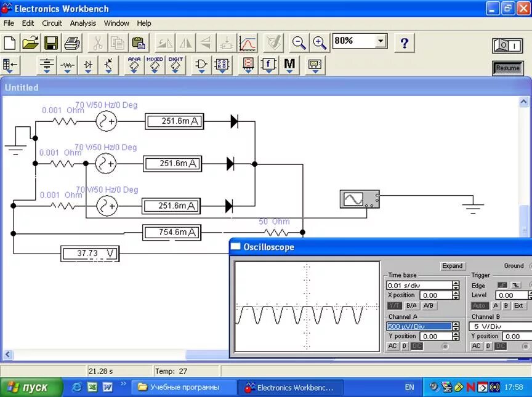Open the Sources parts bin
This screenshot has width=532, height=397.
pos(46,65)
